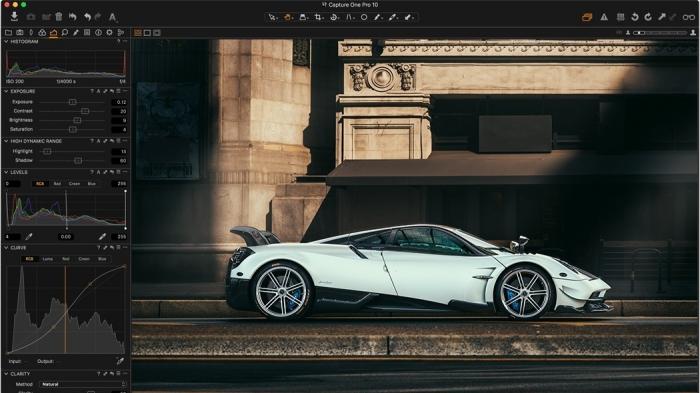Select the Crop tool

[318, 17]
